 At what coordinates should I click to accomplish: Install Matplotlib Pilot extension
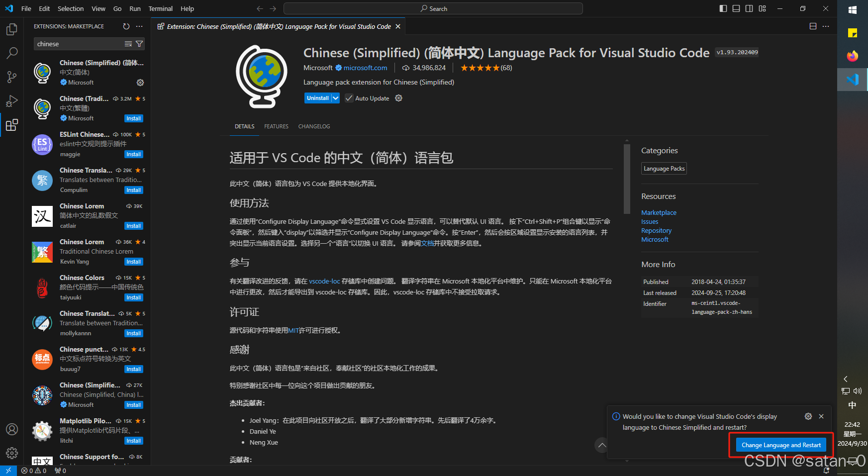pyautogui.click(x=134, y=441)
